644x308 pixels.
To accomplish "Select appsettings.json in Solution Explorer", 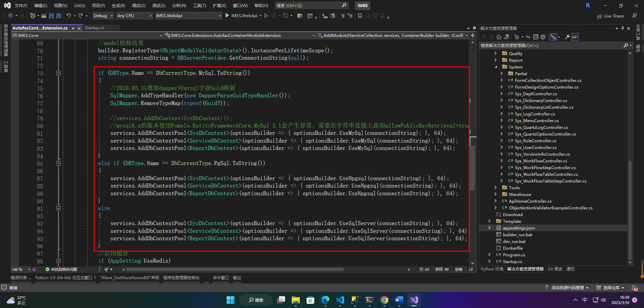I will (519, 228).
